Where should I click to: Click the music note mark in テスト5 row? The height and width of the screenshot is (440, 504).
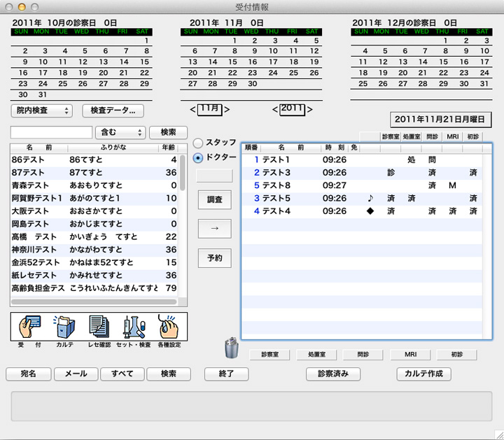point(370,198)
